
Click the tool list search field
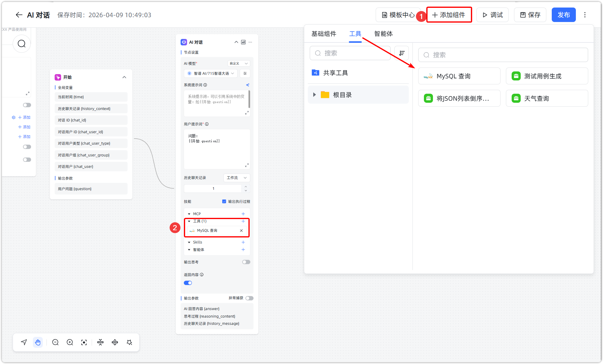503,55
